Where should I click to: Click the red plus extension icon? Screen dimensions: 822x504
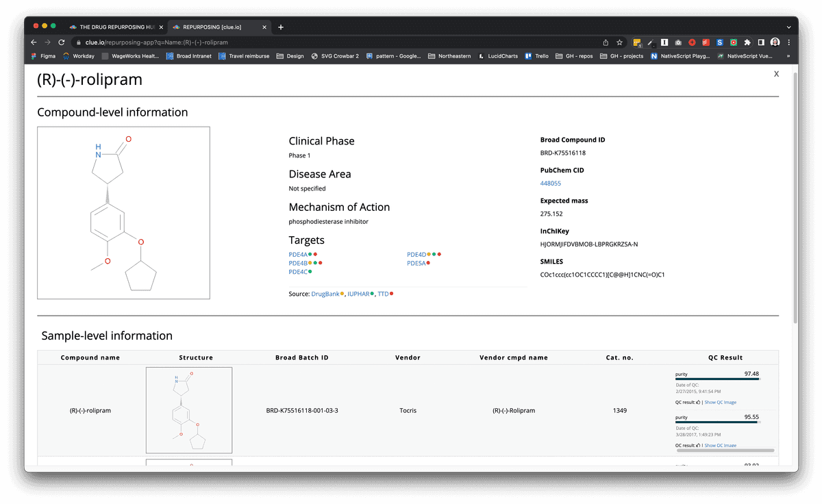click(692, 42)
